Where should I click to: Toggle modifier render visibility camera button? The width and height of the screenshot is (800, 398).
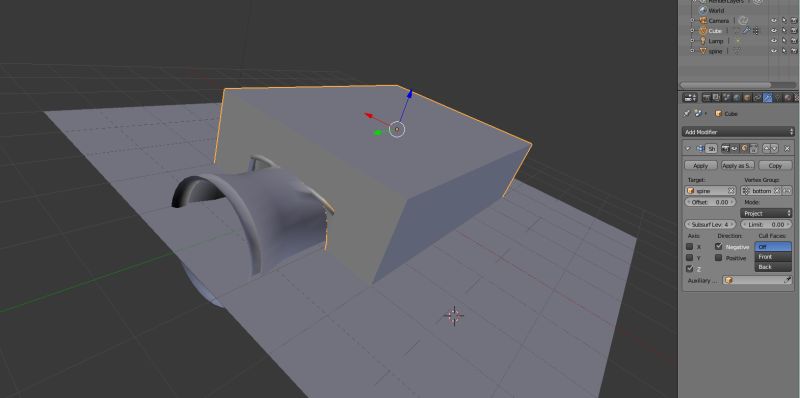726,148
